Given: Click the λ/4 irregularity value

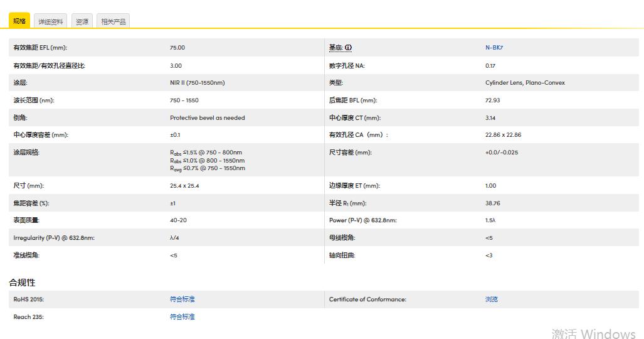Looking at the screenshot, I should [x=174, y=238].
